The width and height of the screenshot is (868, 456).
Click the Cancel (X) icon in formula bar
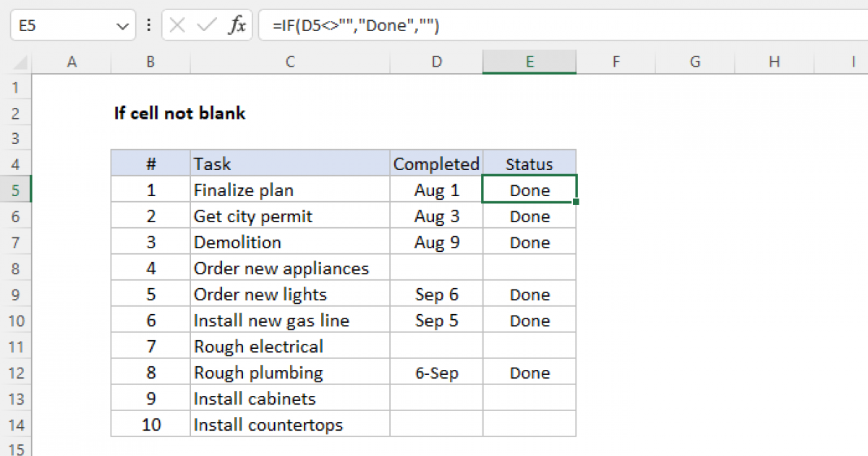pyautogui.click(x=176, y=25)
